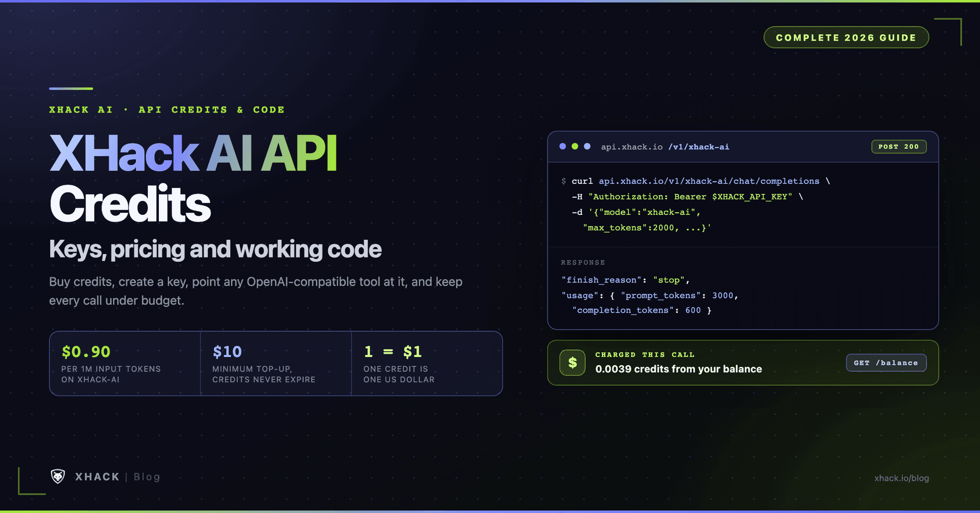Click the large Credits heading

(x=130, y=204)
